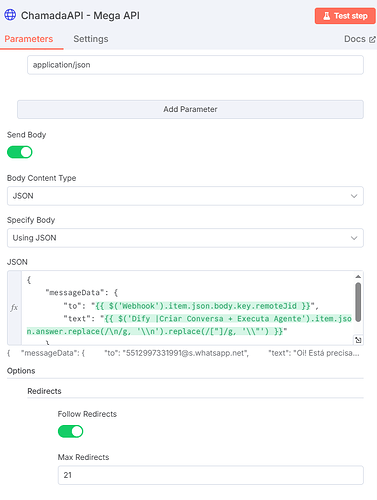
Task: Click the Test step button
Action: pos(345,16)
